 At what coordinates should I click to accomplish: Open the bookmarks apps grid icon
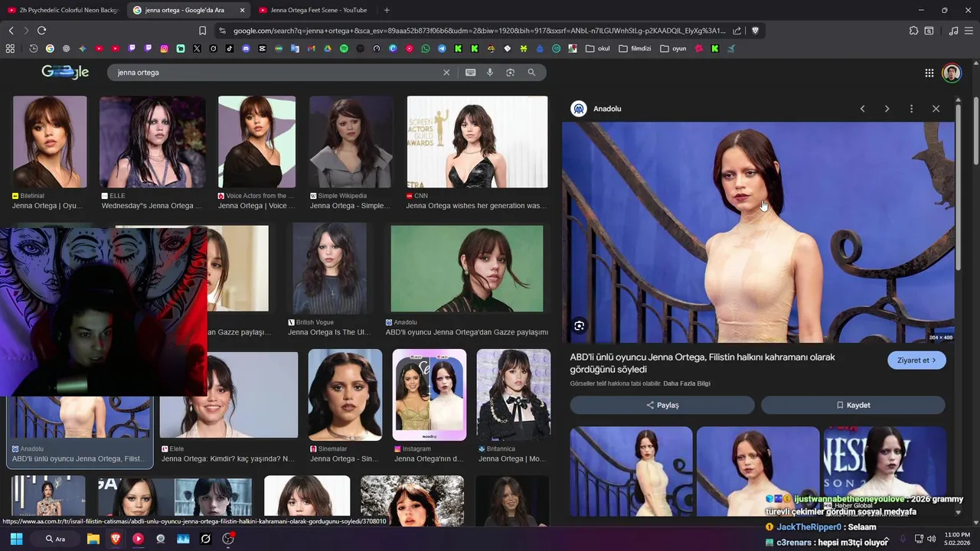(10, 48)
